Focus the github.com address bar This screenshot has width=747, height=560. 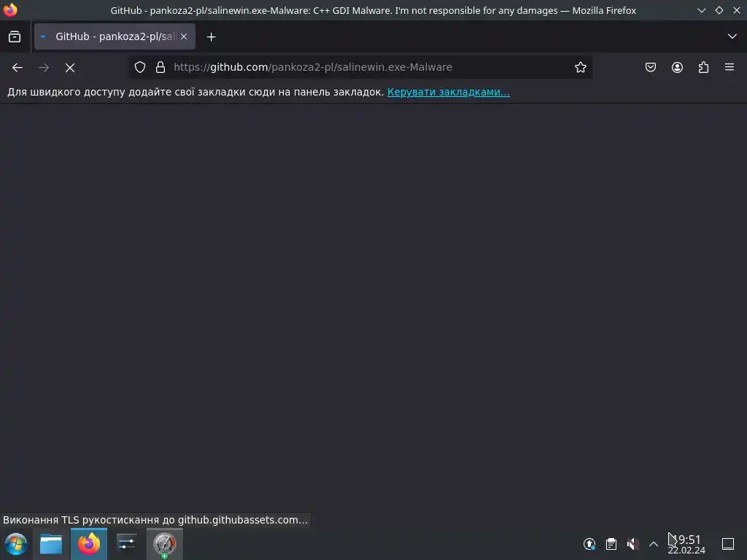coord(360,67)
